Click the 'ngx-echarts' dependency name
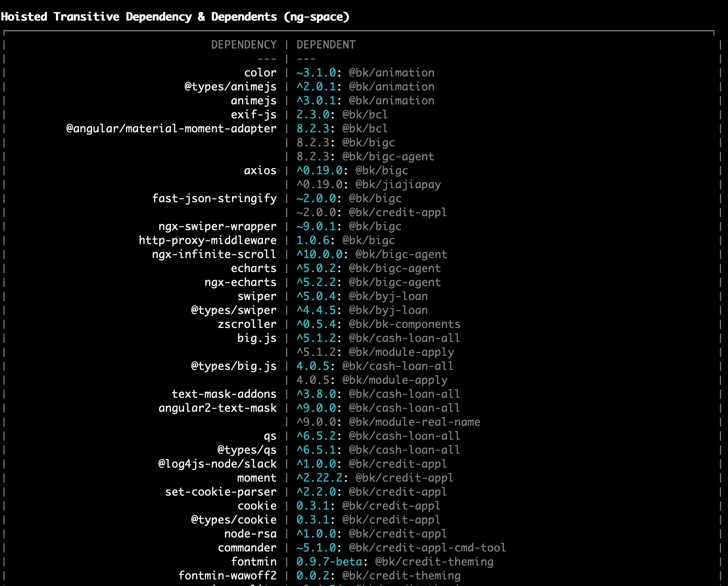This screenshot has height=586, width=728. click(240, 282)
